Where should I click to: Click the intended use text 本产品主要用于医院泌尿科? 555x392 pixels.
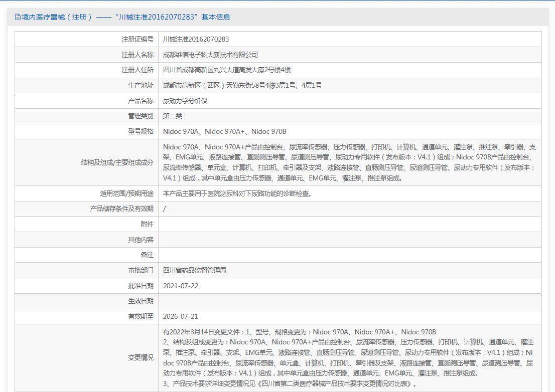tap(237, 193)
